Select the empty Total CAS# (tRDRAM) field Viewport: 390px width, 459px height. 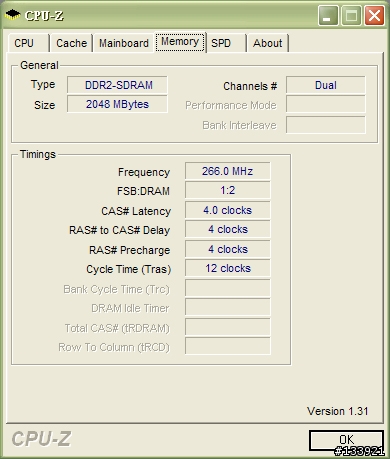pos(228,327)
